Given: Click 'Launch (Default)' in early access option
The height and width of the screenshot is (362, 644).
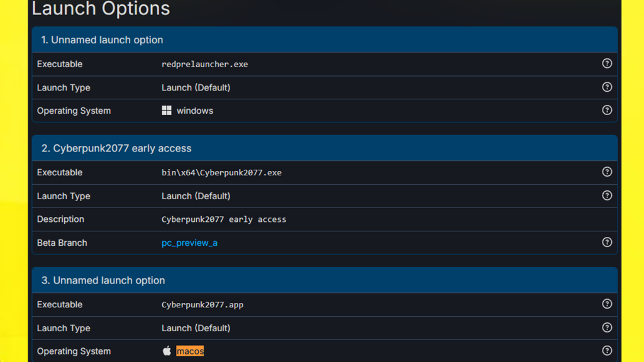Looking at the screenshot, I should pos(196,196).
